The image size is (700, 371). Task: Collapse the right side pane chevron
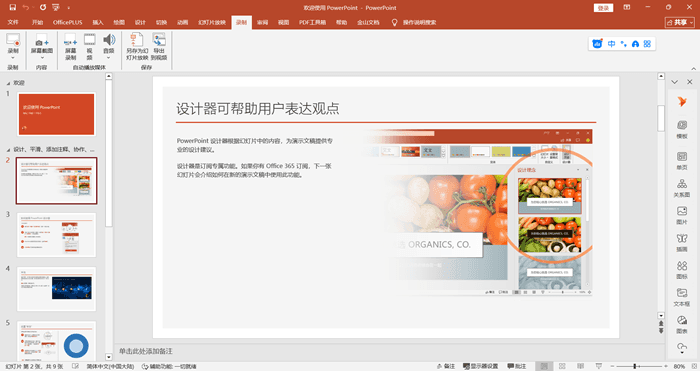tap(675, 82)
